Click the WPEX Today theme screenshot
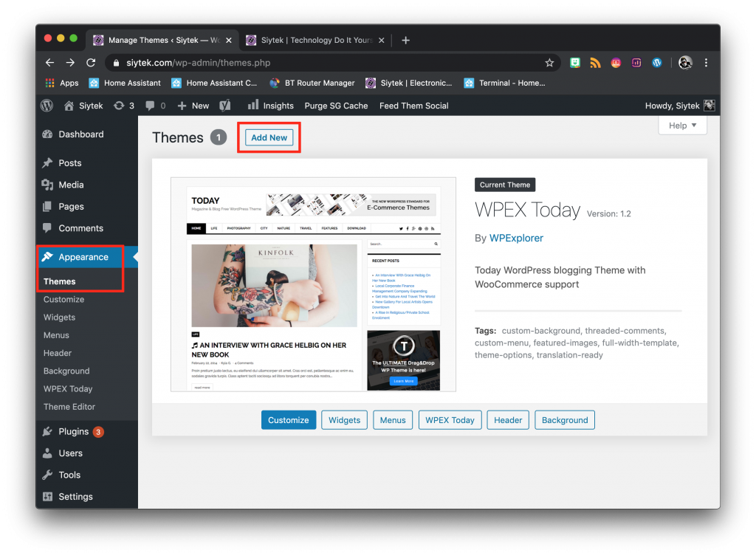Image resolution: width=756 pixels, height=556 pixels. 313,284
